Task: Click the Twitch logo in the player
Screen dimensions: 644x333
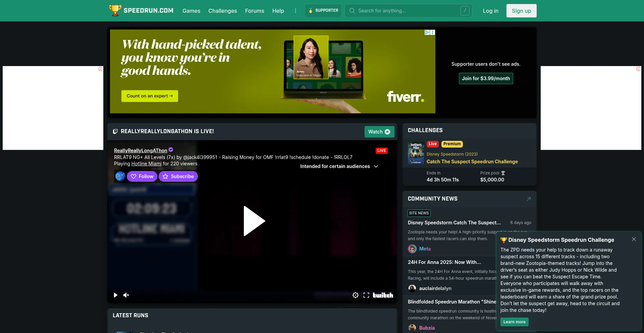Action: tap(383, 295)
